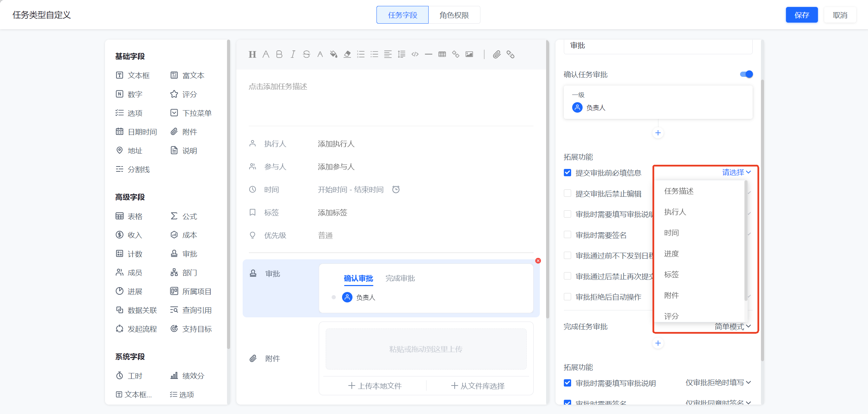Image resolution: width=868 pixels, height=414 pixels.
Task: Add the 数据关联 field
Action: click(136, 310)
